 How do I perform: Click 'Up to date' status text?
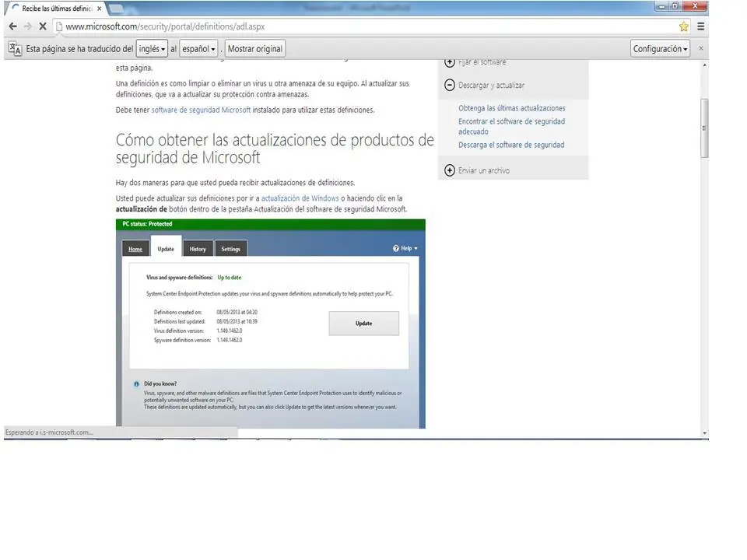pos(229,277)
